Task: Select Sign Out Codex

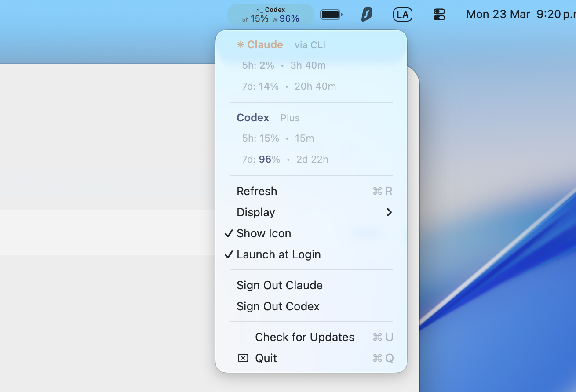Action: 311,306
